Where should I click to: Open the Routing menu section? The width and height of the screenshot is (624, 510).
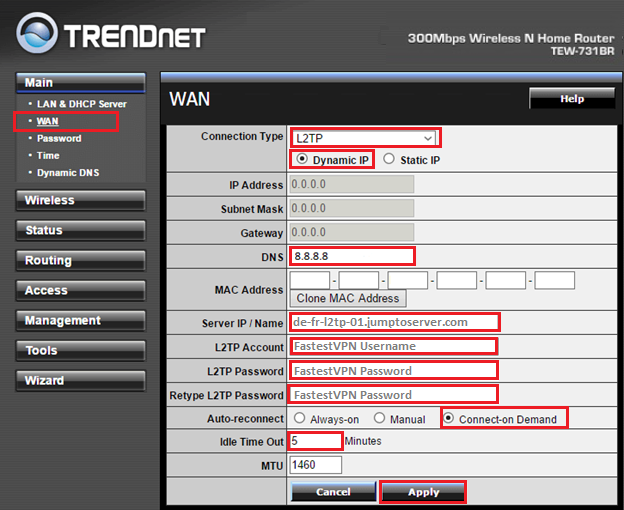click(81, 260)
